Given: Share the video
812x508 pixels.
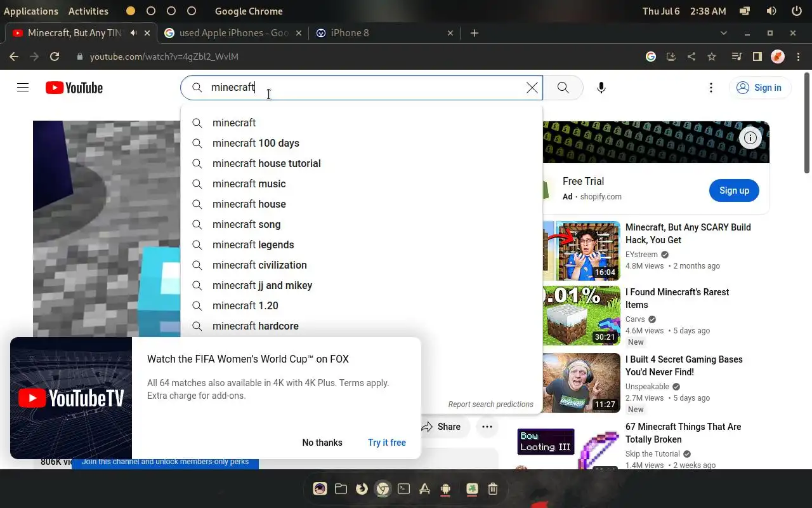Looking at the screenshot, I should click(x=443, y=427).
